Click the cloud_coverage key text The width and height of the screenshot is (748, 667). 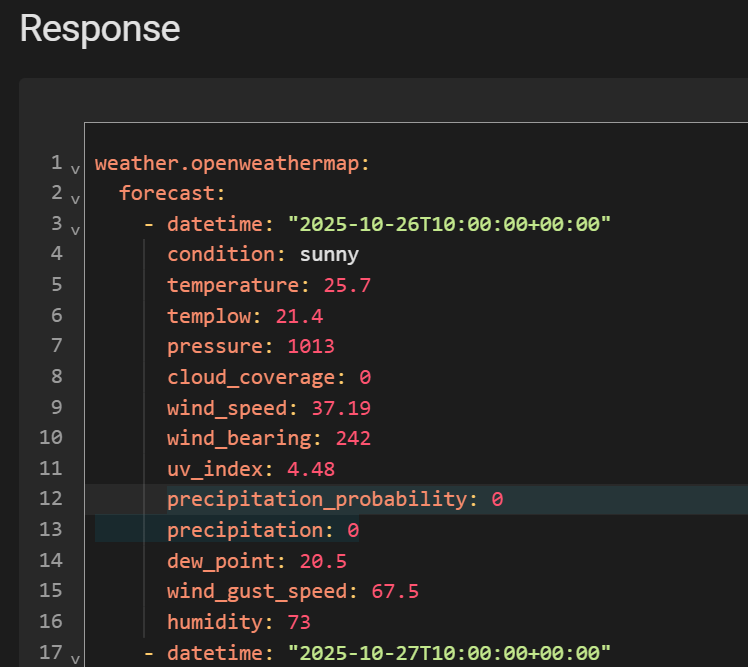pos(250,377)
